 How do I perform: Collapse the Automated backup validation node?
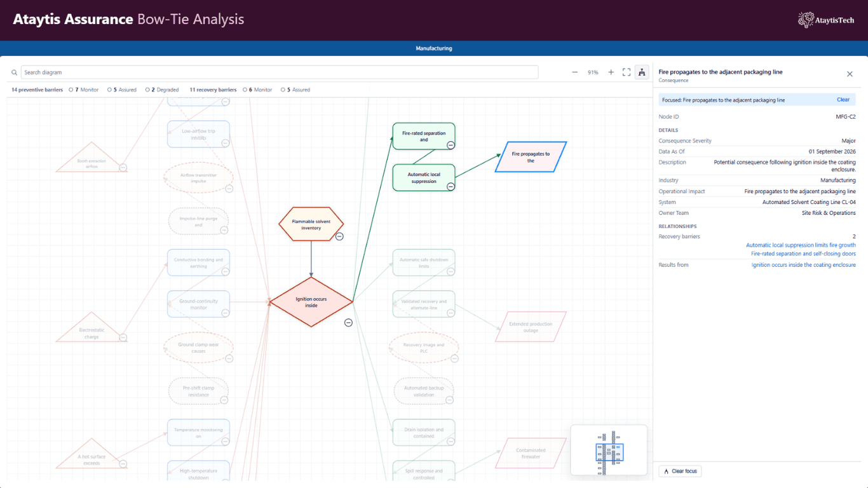[x=450, y=400]
